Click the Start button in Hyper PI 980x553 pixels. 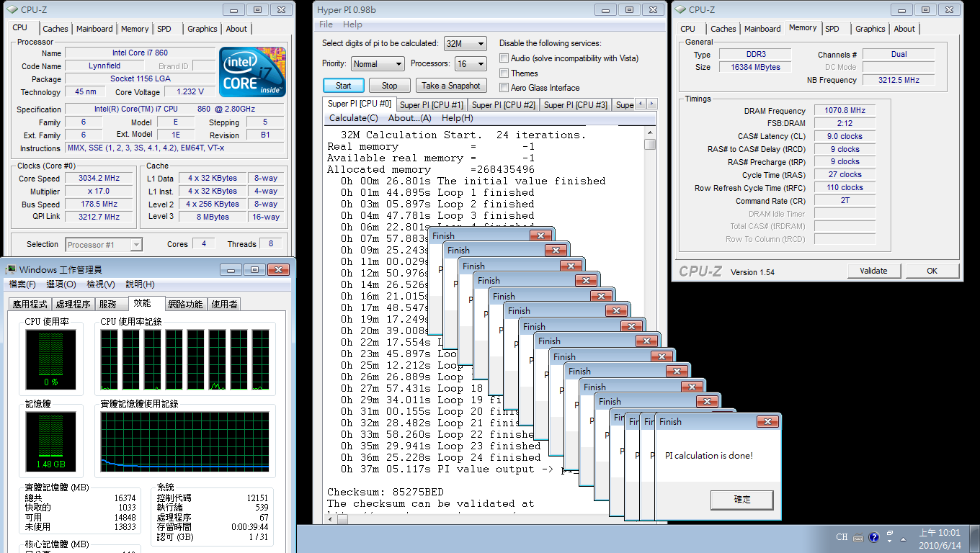point(344,86)
